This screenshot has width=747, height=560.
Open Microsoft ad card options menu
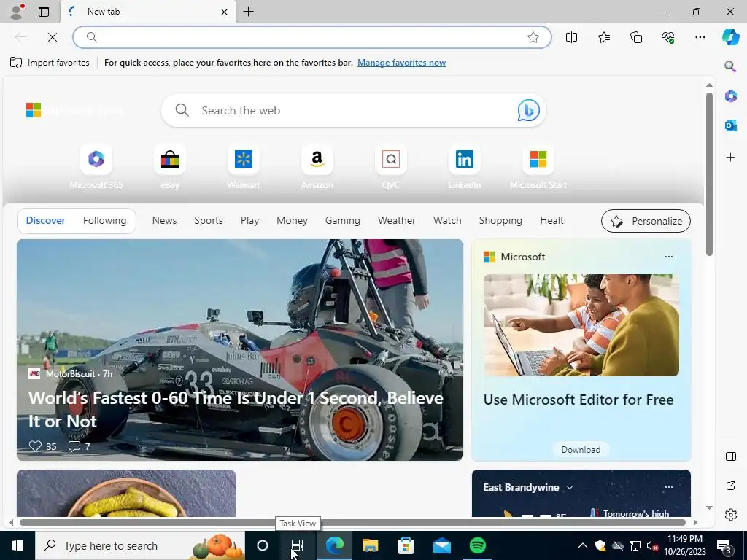pyautogui.click(x=669, y=257)
